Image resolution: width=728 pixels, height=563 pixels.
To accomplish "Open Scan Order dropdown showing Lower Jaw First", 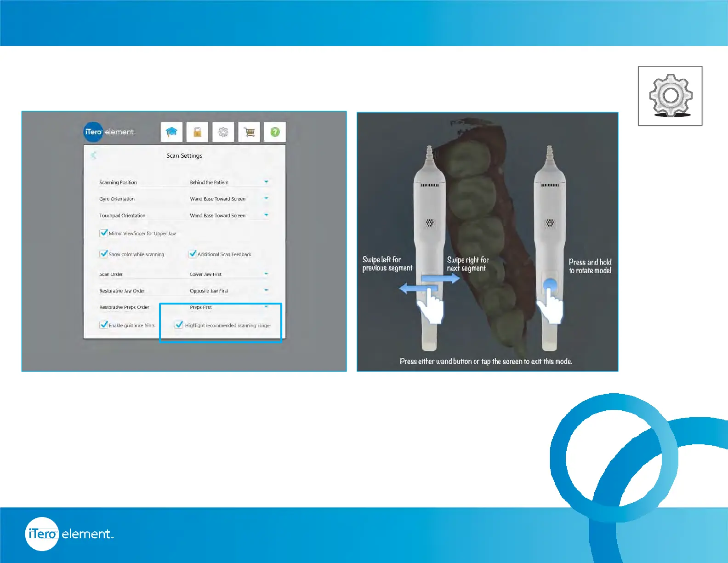I will point(266,274).
